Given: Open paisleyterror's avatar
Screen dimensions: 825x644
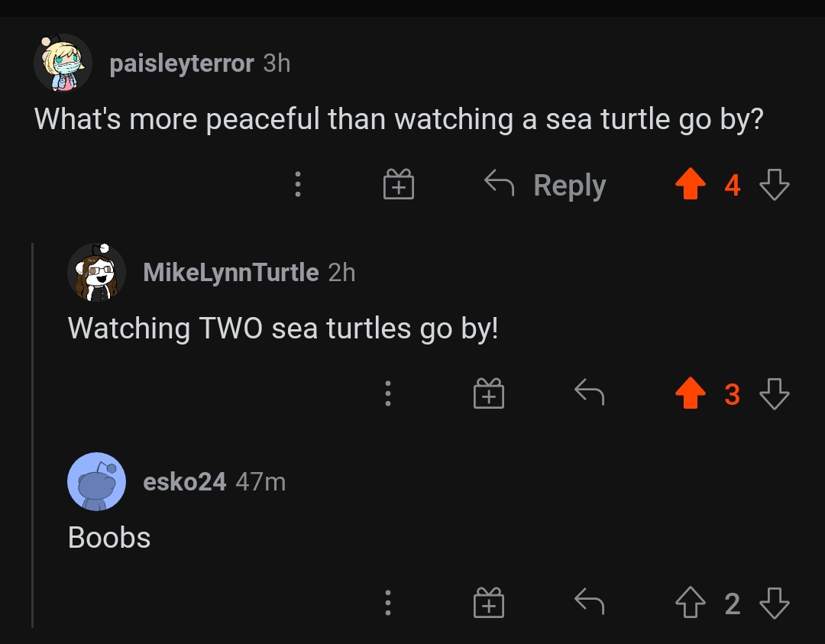Looking at the screenshot, I should (x=63, y=64).
